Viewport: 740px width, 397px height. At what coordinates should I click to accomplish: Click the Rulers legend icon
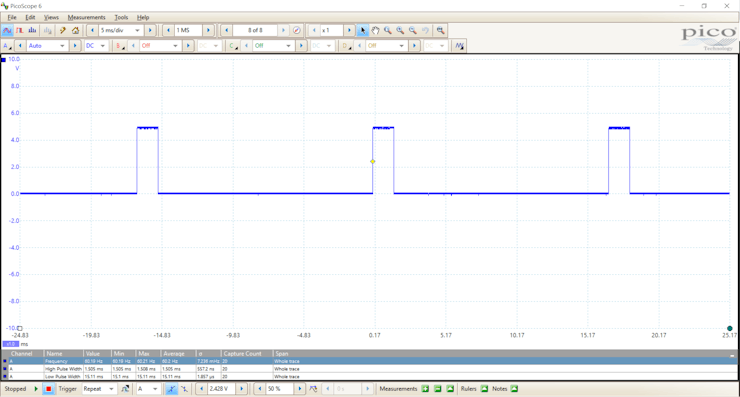(484, 389)
